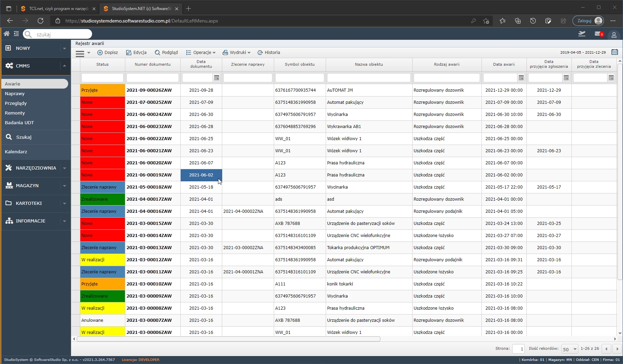Click the Podgląd button
Viewport: 623px width, 364px height.
[x=166, y=53]
